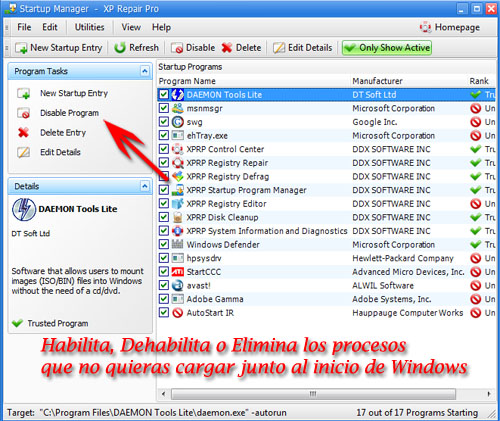This screenshot has height=421, width=500.
Task: Click the Homepage lifebuoy icon
Action: (426, 27)
